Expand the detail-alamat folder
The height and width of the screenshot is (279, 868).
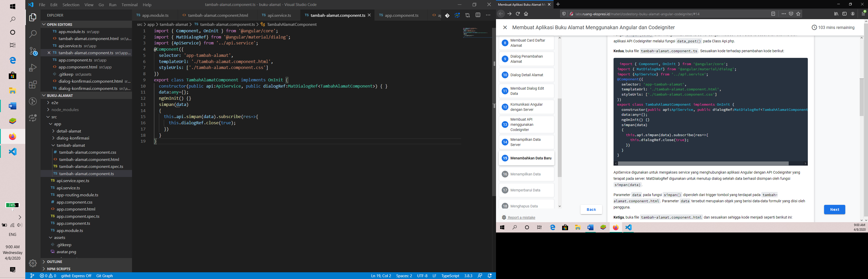[86, 131]
